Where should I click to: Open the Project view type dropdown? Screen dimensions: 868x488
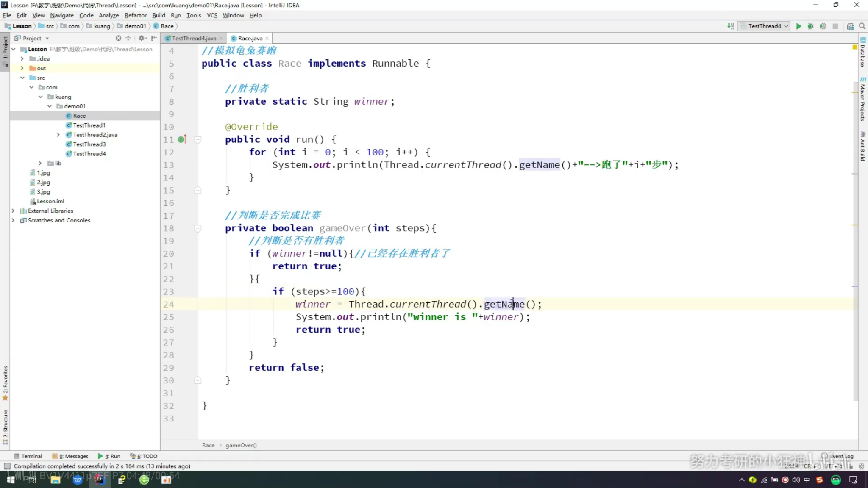(x=47, y=38)
